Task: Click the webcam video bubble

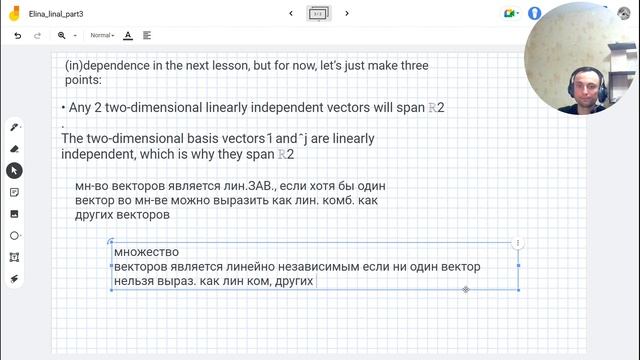Action: 582,58
